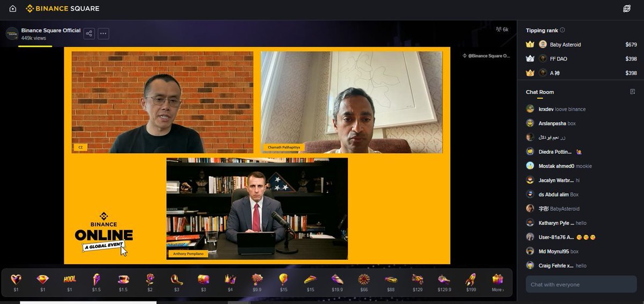This screenshot has width=644, height=304.
Task: Send the $1.5 ice cream gift
Action: (96, 282)
